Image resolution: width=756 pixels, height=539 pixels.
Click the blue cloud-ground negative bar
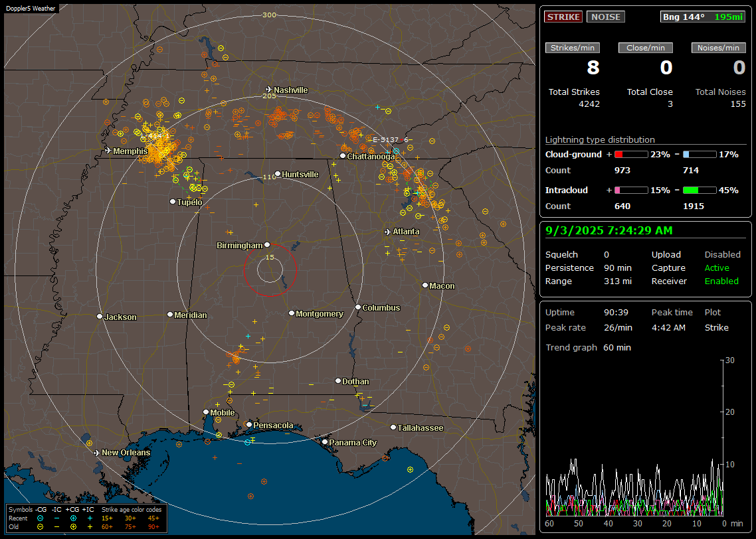tap(700, 155)
